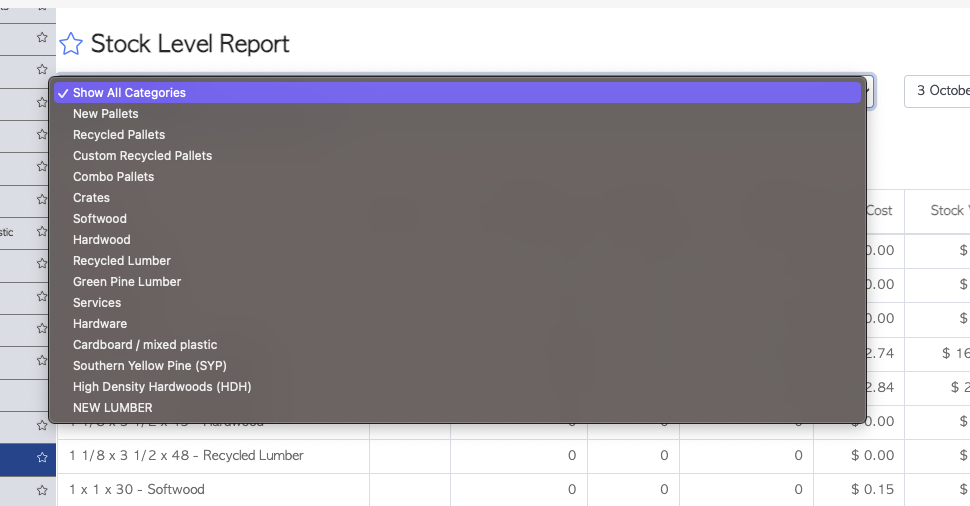
Task: Select 'Show All Categories' option
Action: [x=457, y=93]
